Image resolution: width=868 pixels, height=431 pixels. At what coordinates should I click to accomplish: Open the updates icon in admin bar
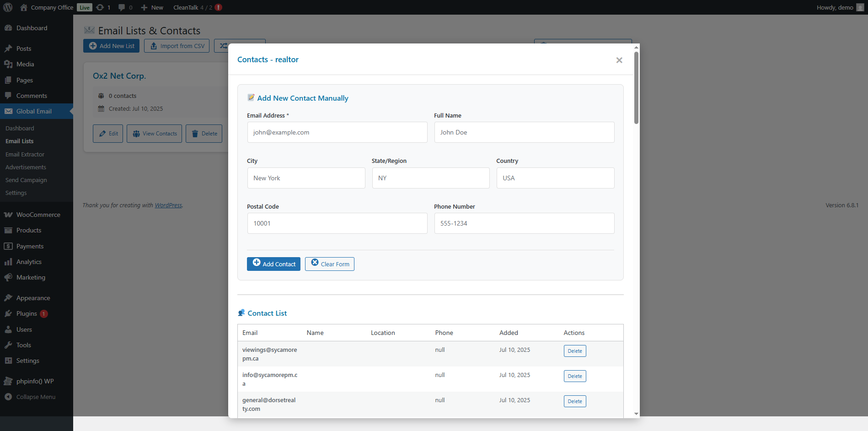(x=100, y=7)
